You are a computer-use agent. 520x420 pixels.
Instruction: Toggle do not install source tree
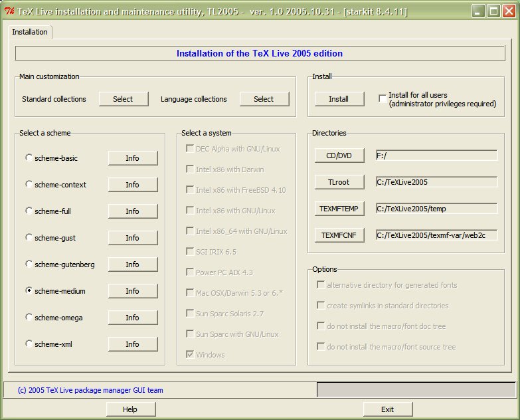[x=321, y=346]
